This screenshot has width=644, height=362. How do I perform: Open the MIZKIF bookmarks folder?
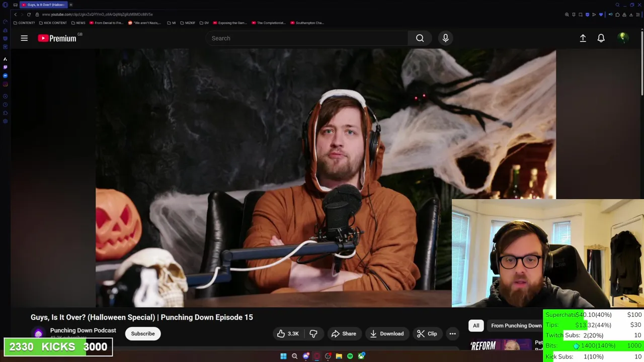(187, 23)
